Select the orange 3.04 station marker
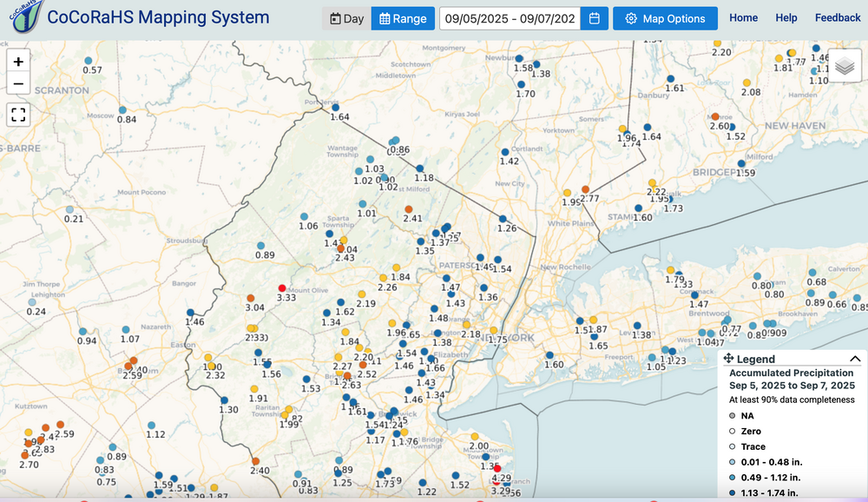The width and height of the screenshot is (868, 502). pos(251,298)
